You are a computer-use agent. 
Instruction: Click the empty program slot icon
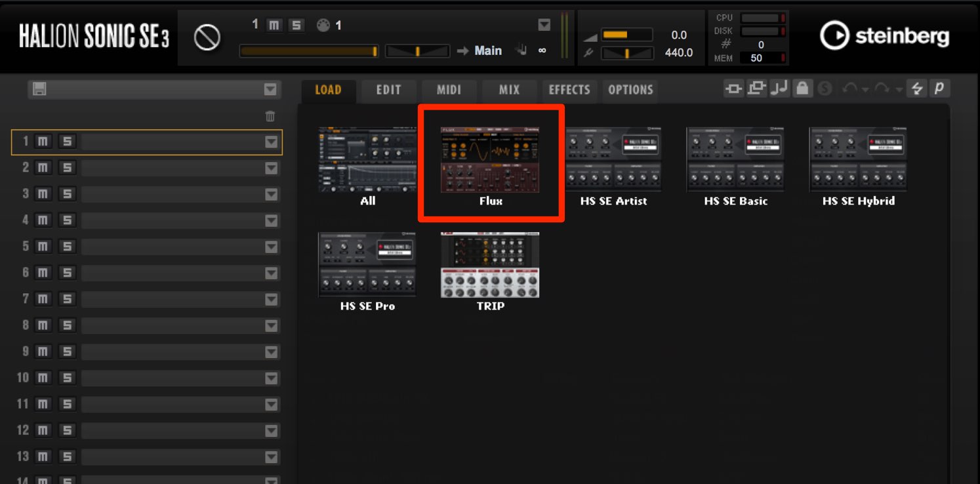click(207, 38)
